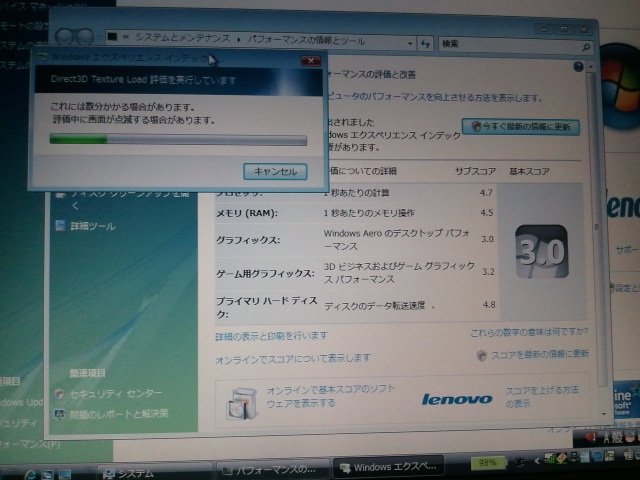Viewport: 640px width, 480px height.
Task: Click the 4.8 hard disk subscore
Action: pyautogui.click(x=489, y=304)
